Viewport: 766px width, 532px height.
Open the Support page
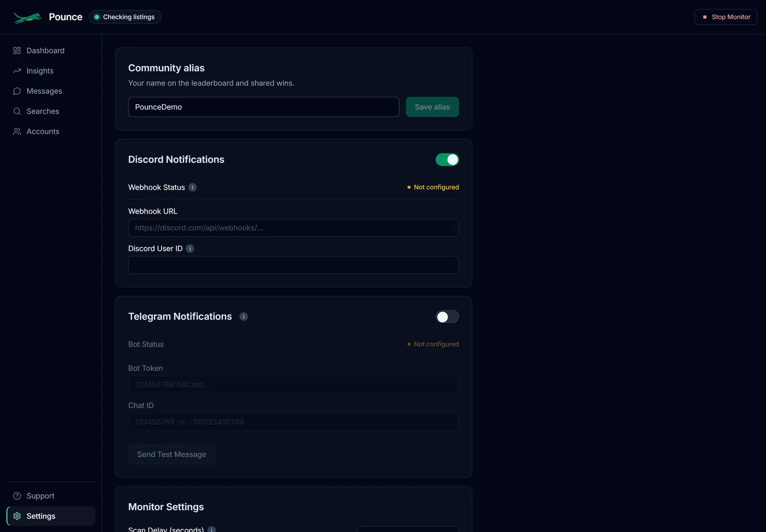coord(51,496)
